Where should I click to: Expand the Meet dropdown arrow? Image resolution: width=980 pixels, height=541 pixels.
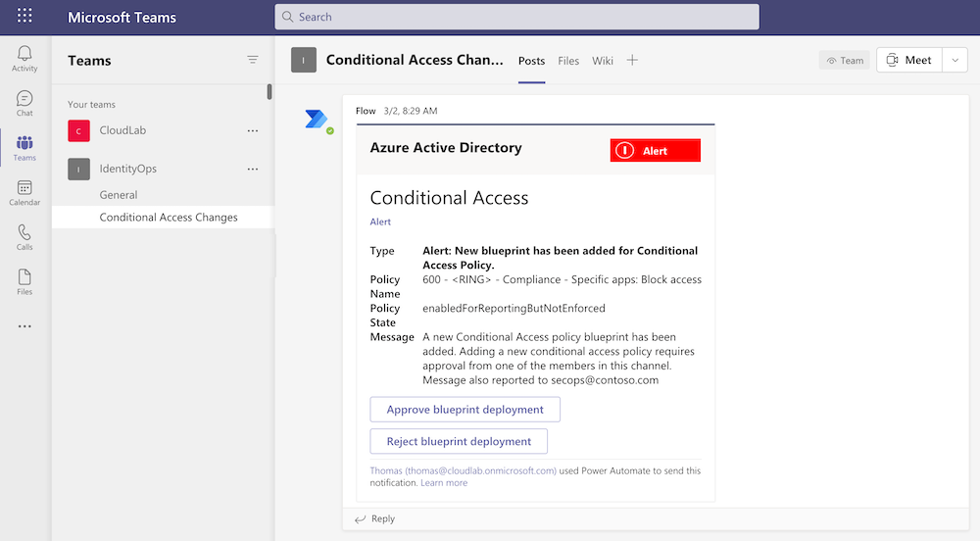[955, 60]
